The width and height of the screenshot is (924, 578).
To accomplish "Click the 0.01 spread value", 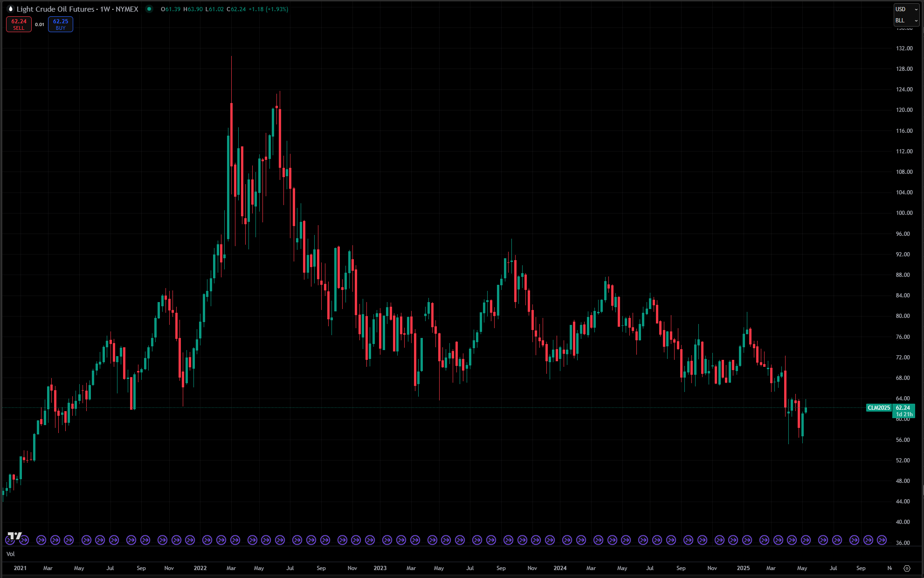I will (40, 25).
